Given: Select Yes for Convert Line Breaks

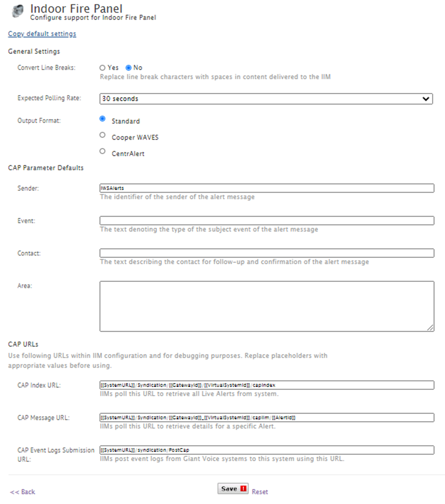Looking at the screenshot, I should pos(102,68).
